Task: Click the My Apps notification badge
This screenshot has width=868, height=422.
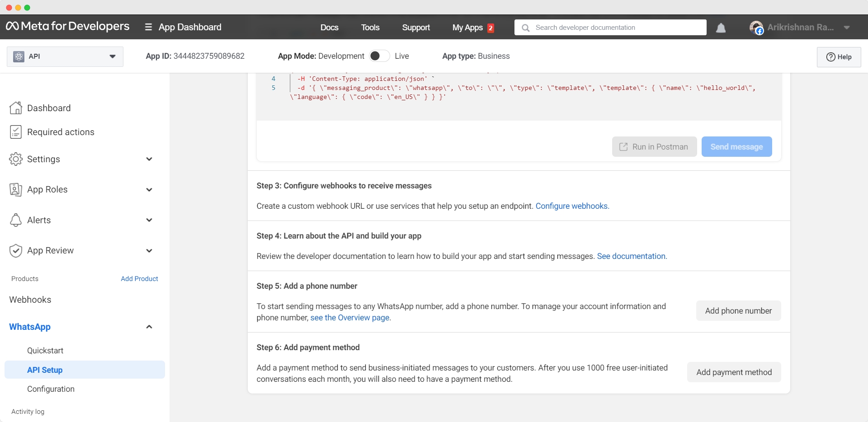Action: (x=491, y=28)
